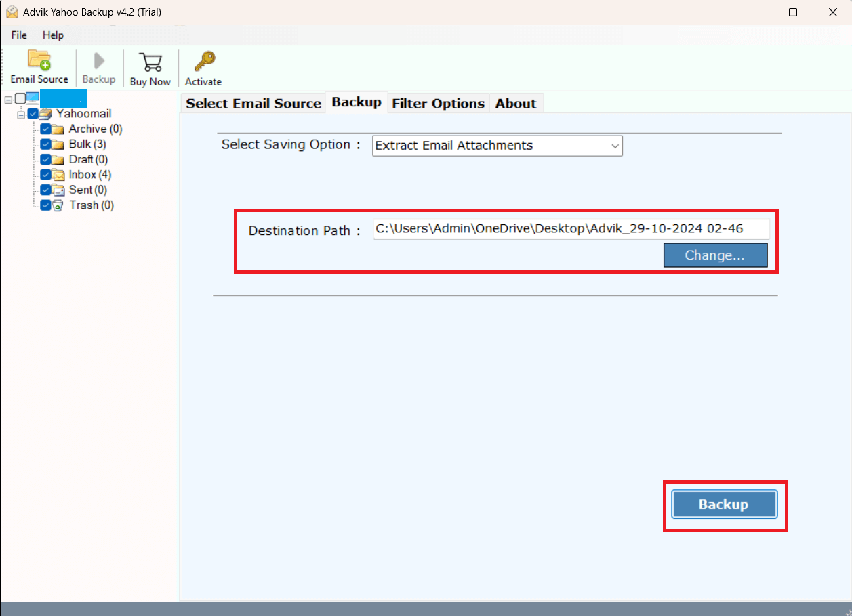Screen dimensions: 852x616
Task: Minimize the Advik Yahoo Backup window
Action: tap(754, 12)
